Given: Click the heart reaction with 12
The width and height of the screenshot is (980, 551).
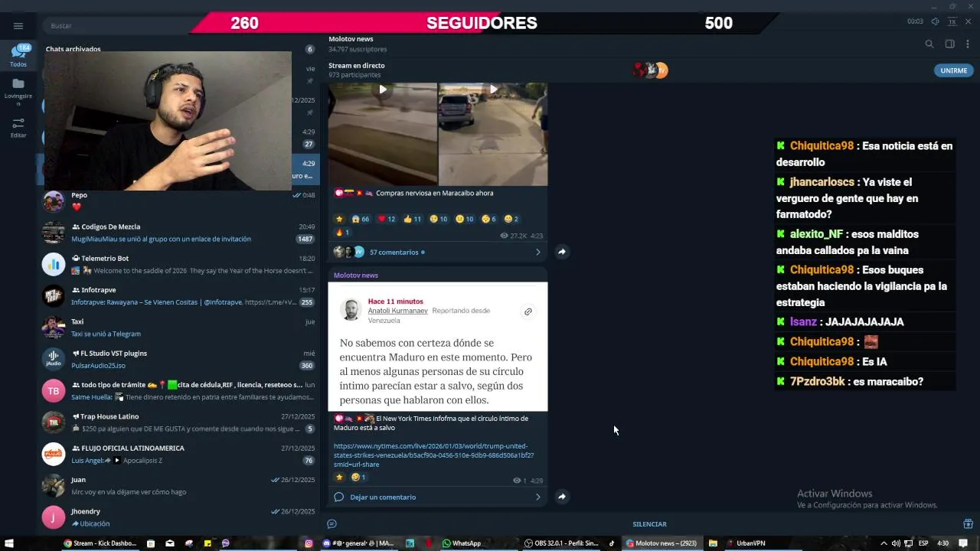Looking at the screenshot, I should 387,219.
